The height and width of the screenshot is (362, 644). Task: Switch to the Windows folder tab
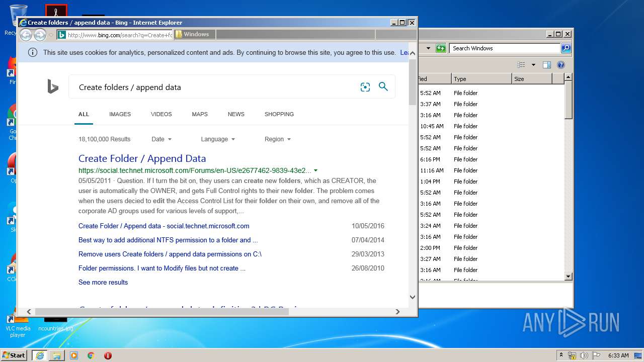coord(195,34)
